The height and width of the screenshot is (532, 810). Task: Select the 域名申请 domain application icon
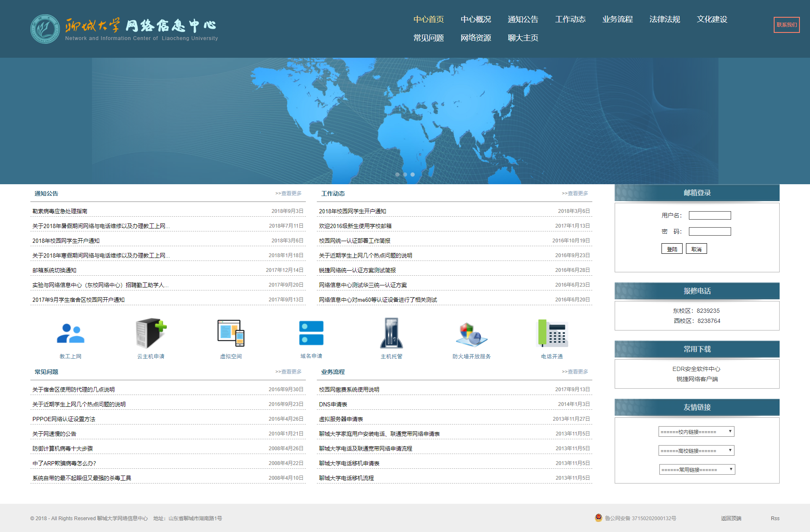coord(311,333)
